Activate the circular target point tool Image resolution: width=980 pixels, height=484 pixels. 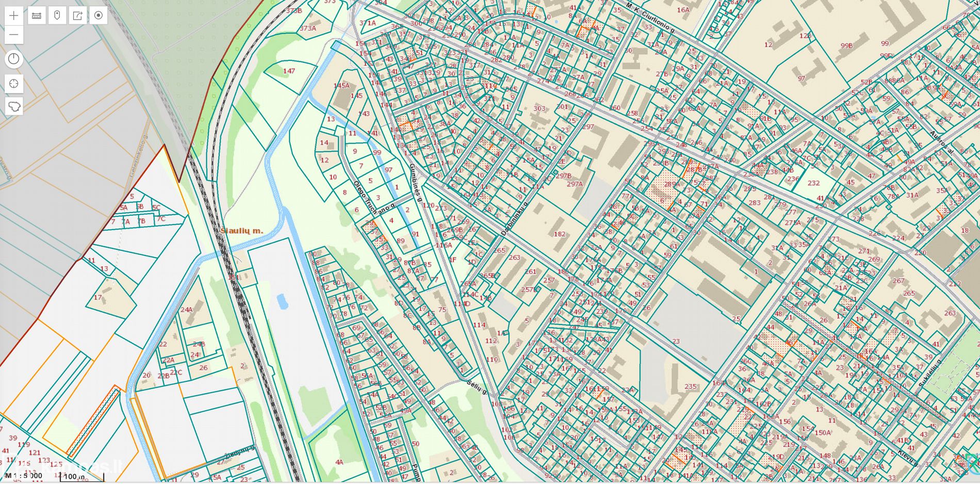tap(98, 15)
